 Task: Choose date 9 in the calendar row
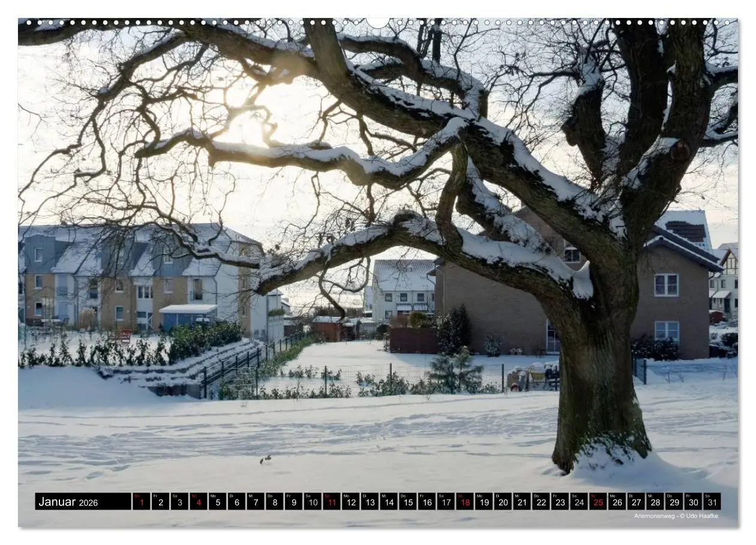click(x=293, y=502)
